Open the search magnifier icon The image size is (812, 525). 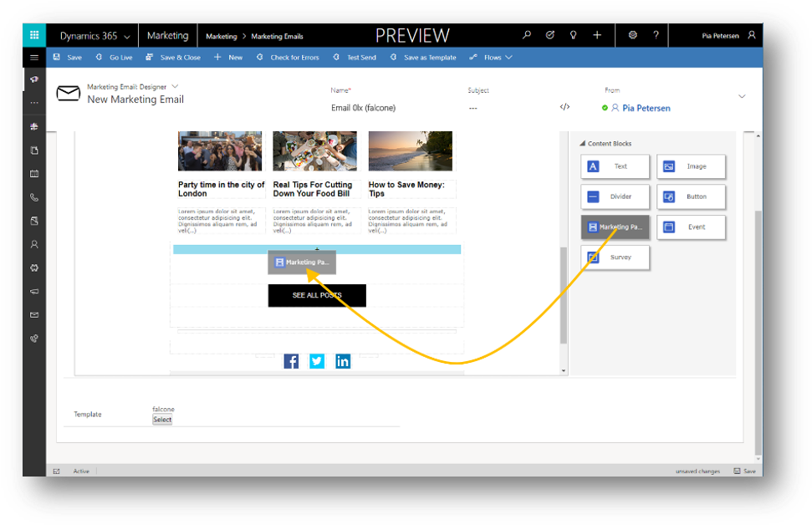(527, 35)
